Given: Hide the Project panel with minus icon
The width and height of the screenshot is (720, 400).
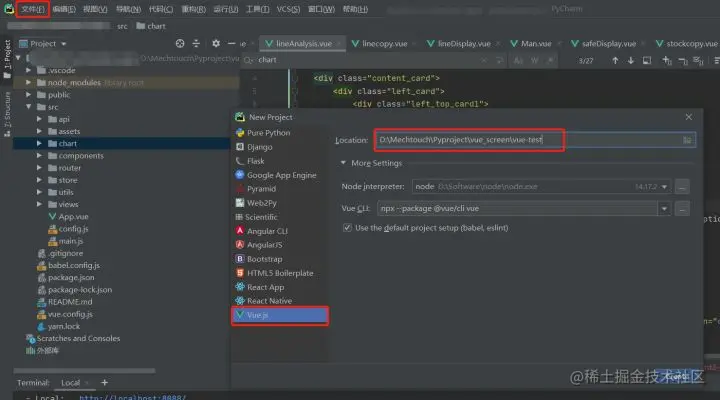Looking at the screenshot, I should 231,44.
